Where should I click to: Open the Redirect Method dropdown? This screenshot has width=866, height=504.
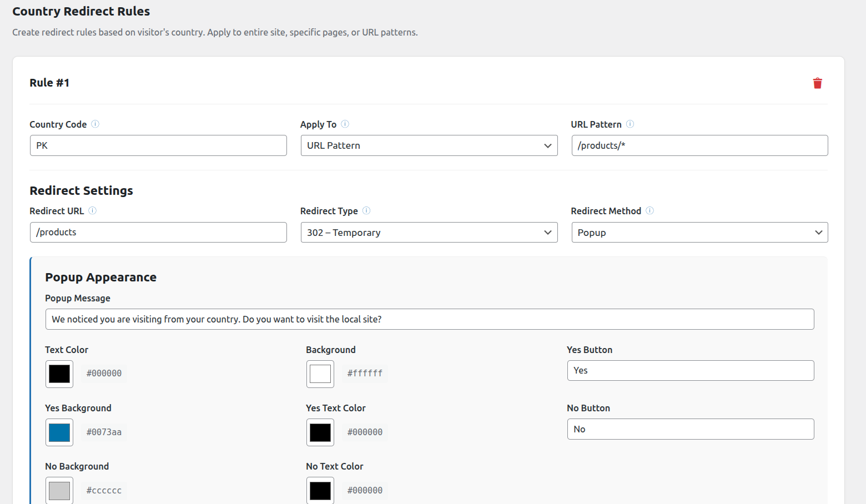699,233
